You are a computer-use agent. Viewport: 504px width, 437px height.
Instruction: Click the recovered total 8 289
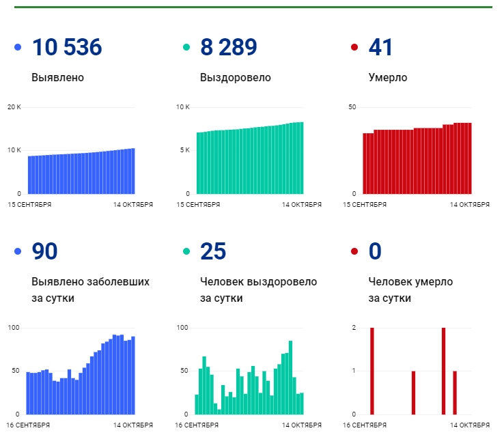tap(229, 47)
